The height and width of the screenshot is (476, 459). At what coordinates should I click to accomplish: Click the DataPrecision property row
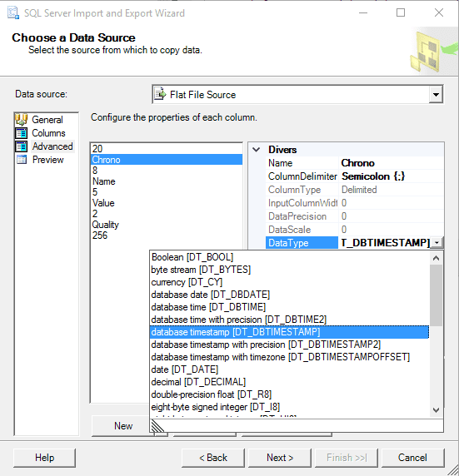(x=354, y=216)
